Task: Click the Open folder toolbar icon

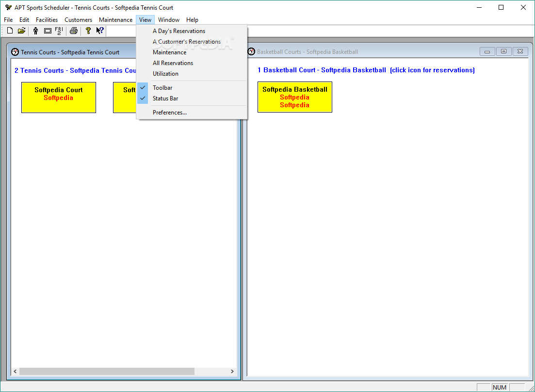Action: click(x=21, y=31)
